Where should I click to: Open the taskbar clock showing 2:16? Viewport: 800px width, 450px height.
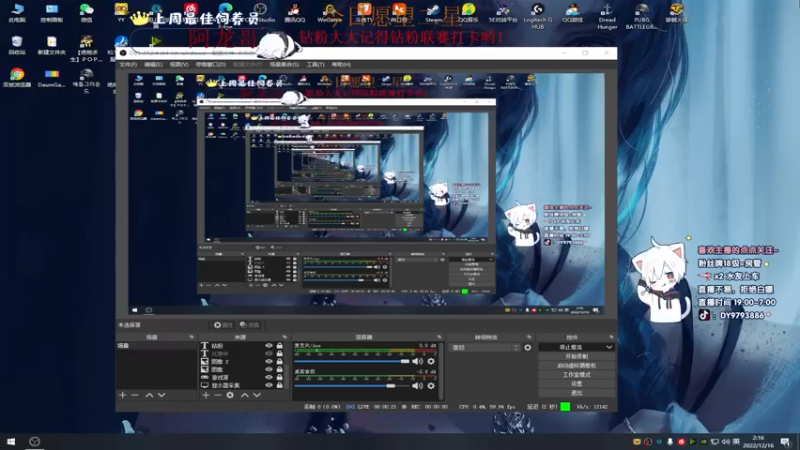point(758,441)
